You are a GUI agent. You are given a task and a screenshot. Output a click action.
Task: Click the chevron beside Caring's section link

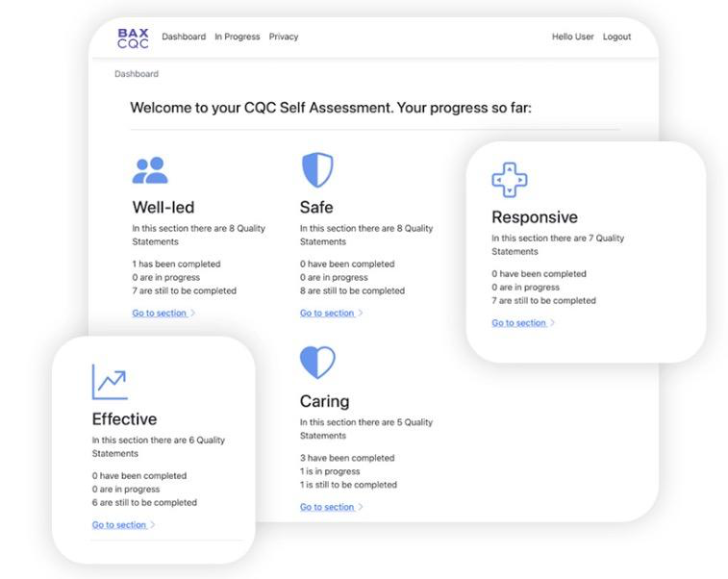click(x=361, y=508)
